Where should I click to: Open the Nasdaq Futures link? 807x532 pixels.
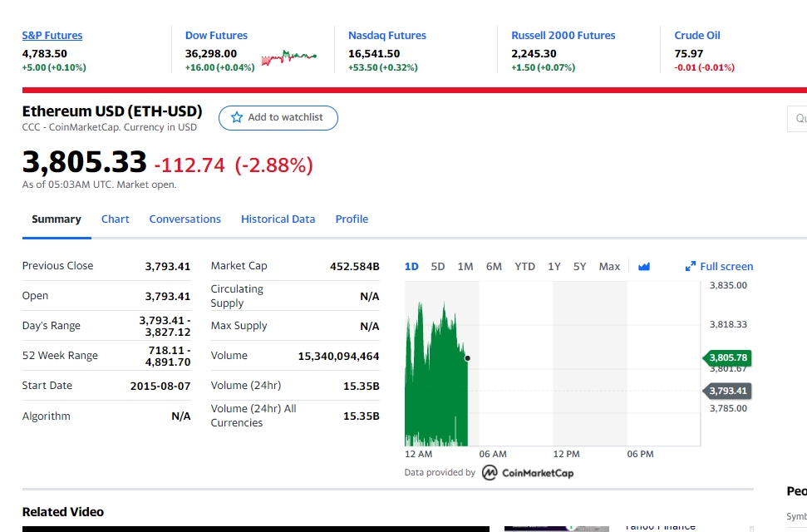point(387,36)
